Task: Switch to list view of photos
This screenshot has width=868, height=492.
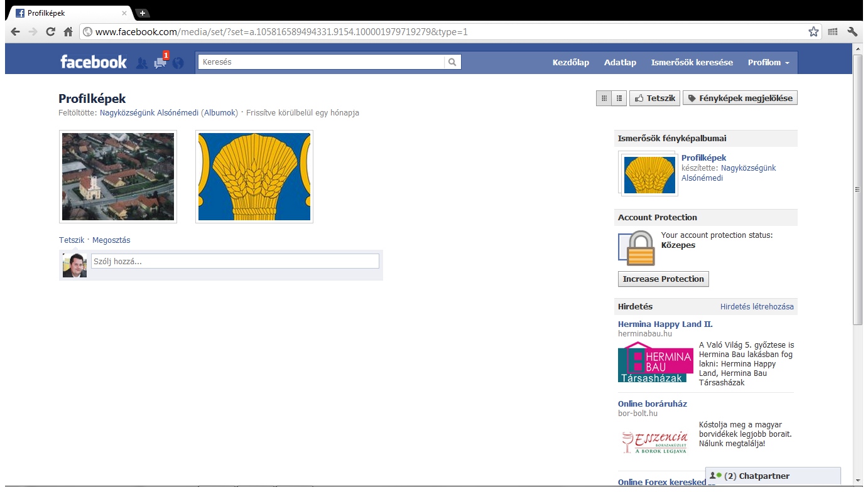Action: (619, 99)
